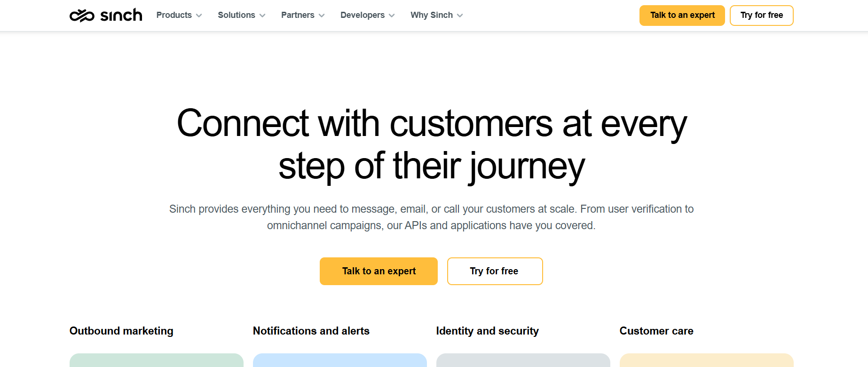Screen dimensions: 868x367
Task: Click the Sinch infinity logo icon
Action: [x=82, y=16]
